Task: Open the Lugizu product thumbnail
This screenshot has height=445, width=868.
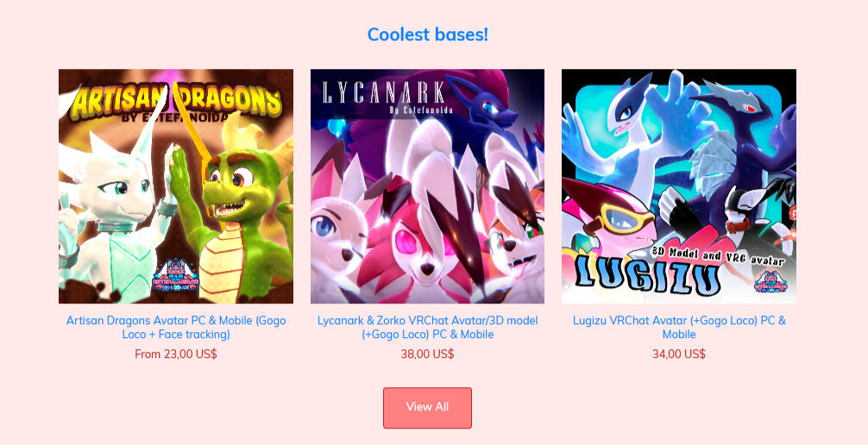Action: pos(679,186)
